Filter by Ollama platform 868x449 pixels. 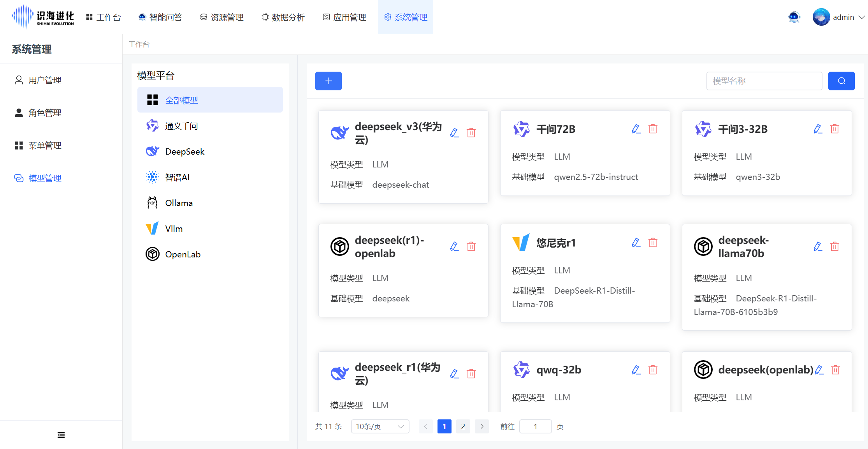[210, 203]
